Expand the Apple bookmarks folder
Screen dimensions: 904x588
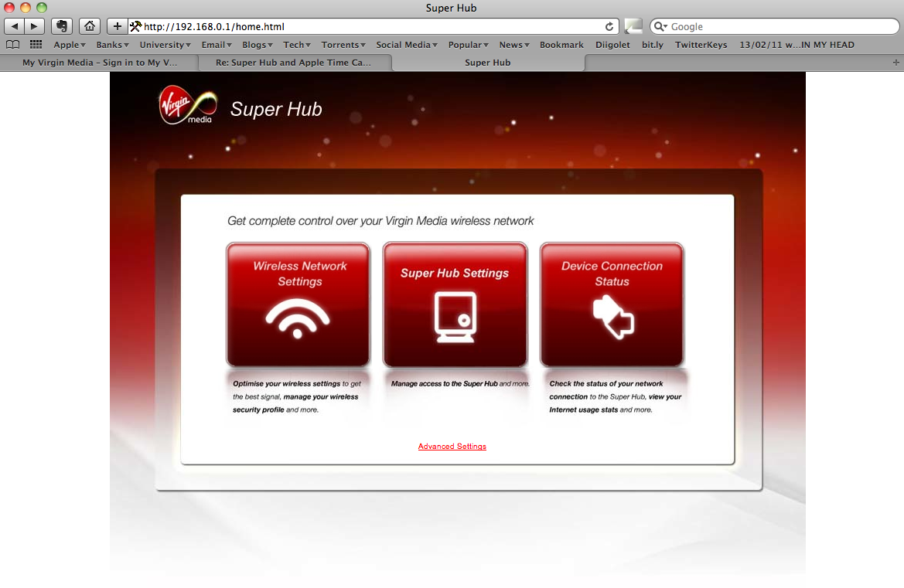click(x=70, y=44)
